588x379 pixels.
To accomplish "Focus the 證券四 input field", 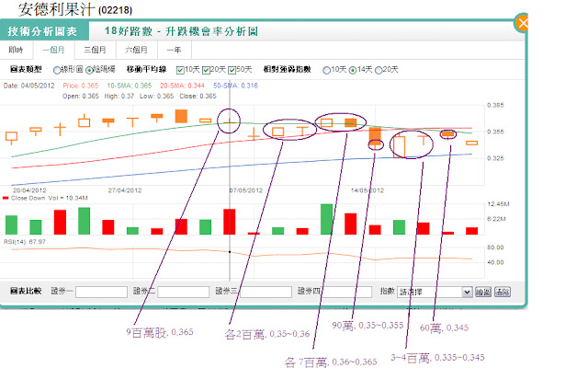I will 347,292.
